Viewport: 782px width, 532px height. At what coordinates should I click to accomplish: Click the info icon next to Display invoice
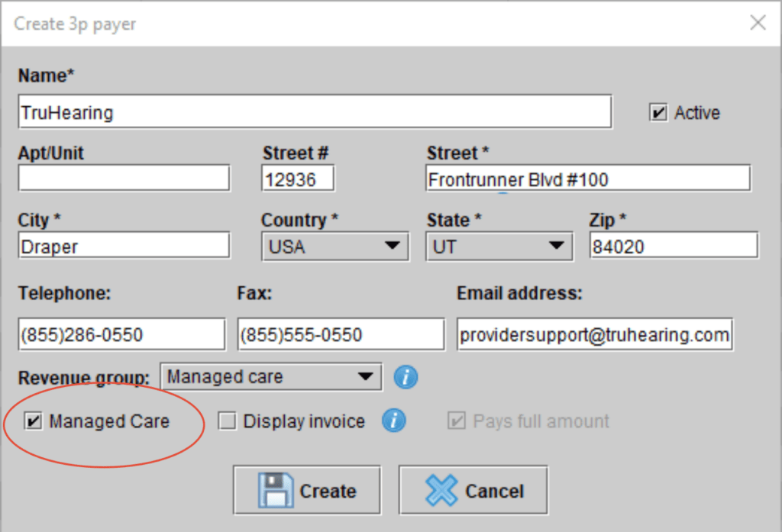click(x=394, y=421)
